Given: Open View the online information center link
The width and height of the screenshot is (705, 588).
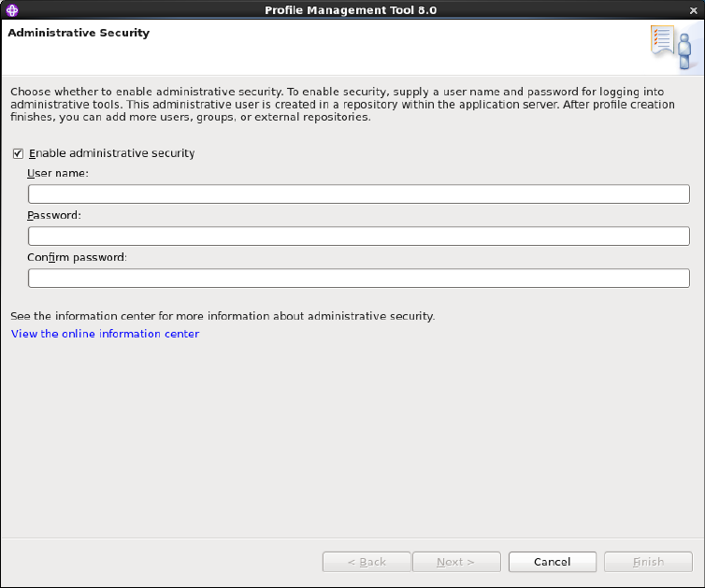Looking at the screenshot, I should [x=106, y=334].
